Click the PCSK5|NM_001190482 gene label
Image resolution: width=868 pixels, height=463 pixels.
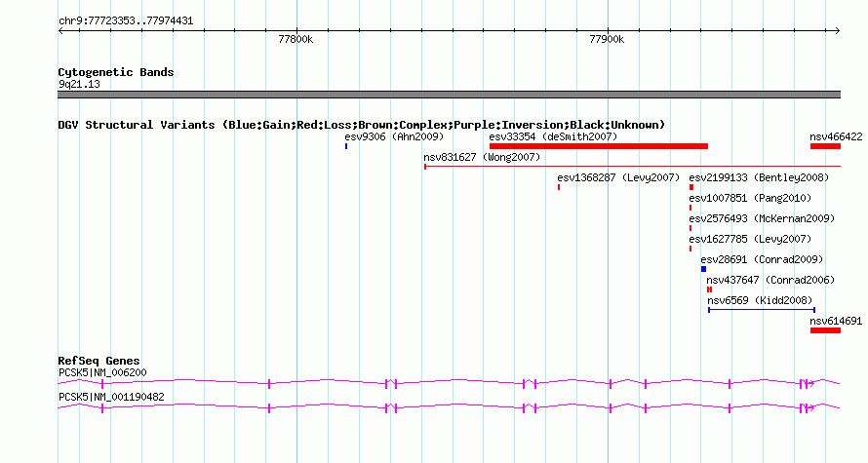pyautogui.click(x=111, y=397)
